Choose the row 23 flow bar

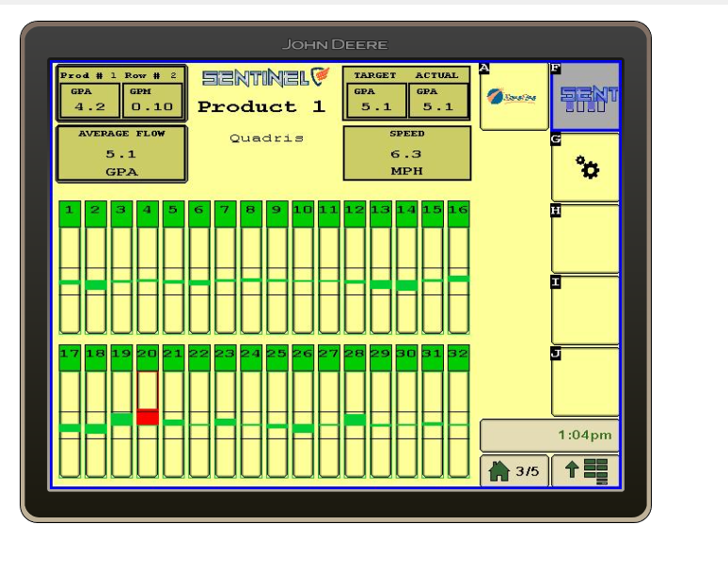pyautogui.click(x=225, y=424)
